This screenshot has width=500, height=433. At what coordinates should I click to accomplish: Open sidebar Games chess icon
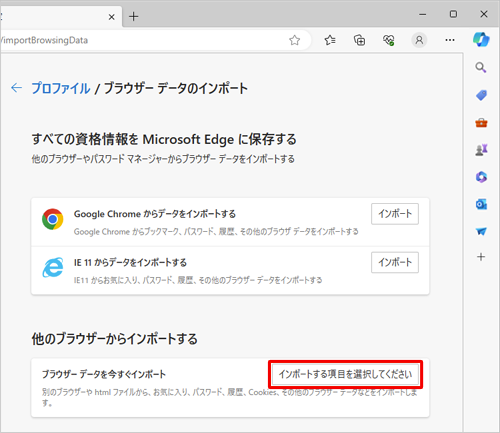(x=481, y=150)
